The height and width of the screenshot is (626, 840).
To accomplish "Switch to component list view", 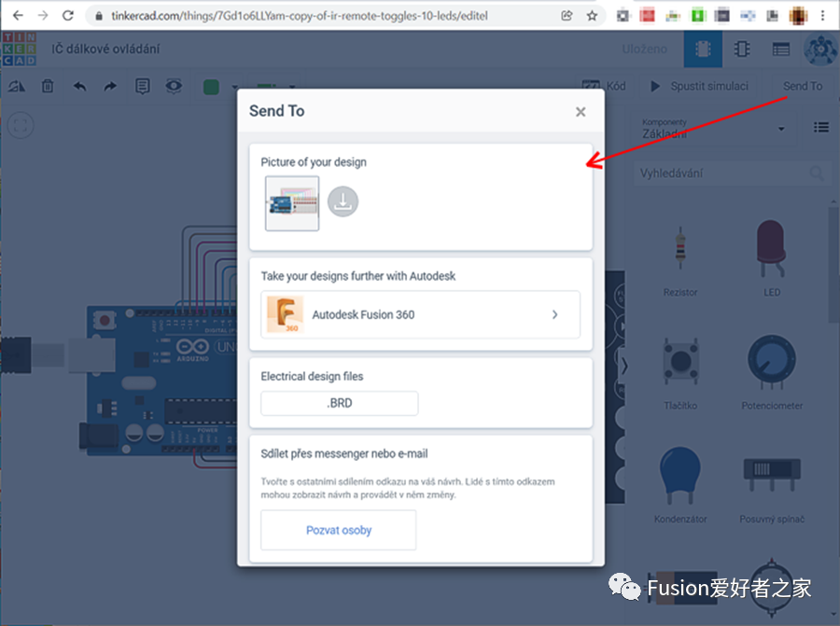I will 780,49.
